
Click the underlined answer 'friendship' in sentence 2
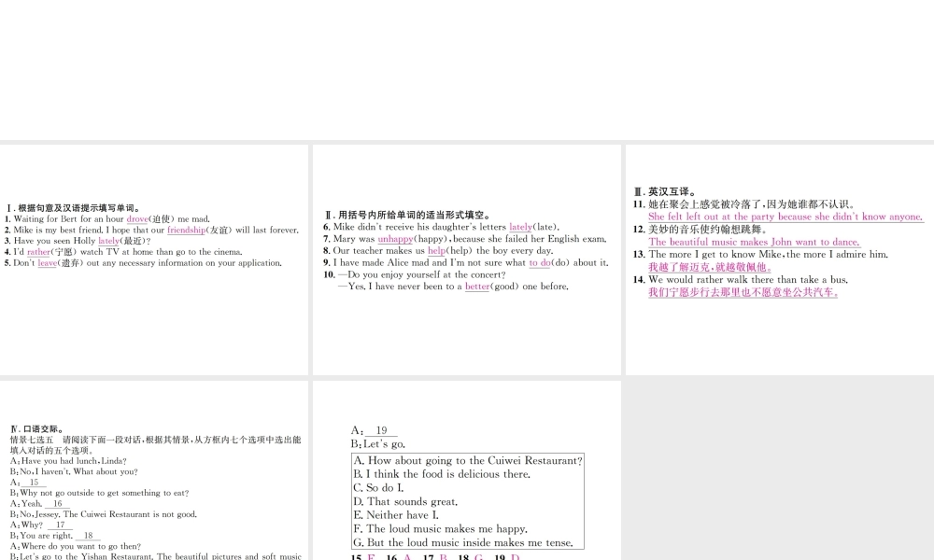(186, 231)
